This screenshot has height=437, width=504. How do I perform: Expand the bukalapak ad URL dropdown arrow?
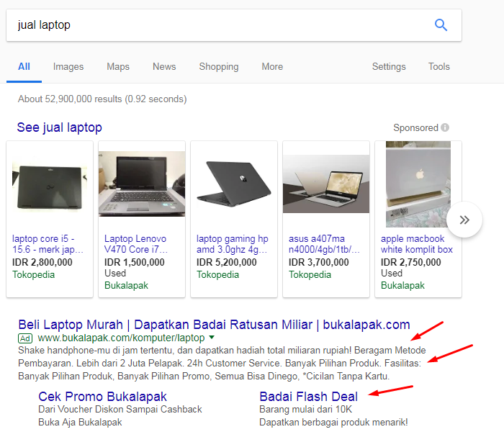tap(212, 338)
